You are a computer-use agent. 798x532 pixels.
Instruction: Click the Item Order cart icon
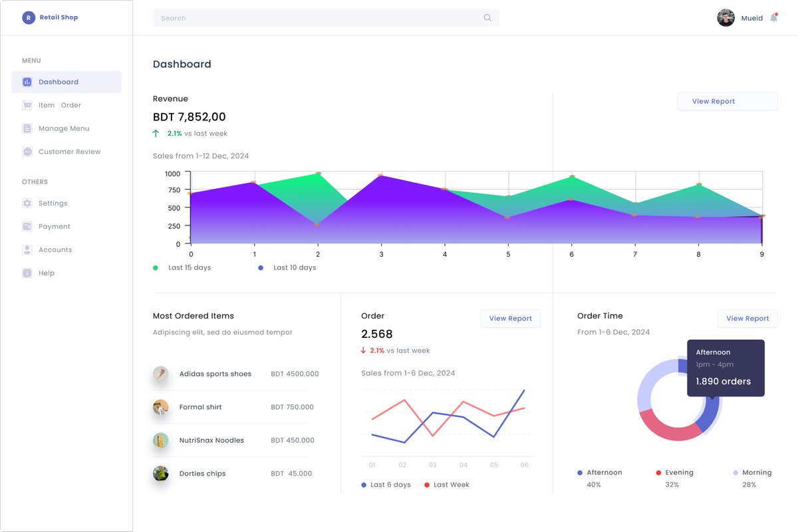27,105
